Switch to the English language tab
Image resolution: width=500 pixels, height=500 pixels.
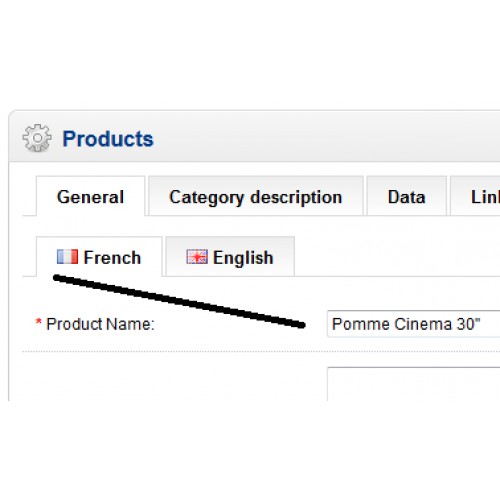230,257
